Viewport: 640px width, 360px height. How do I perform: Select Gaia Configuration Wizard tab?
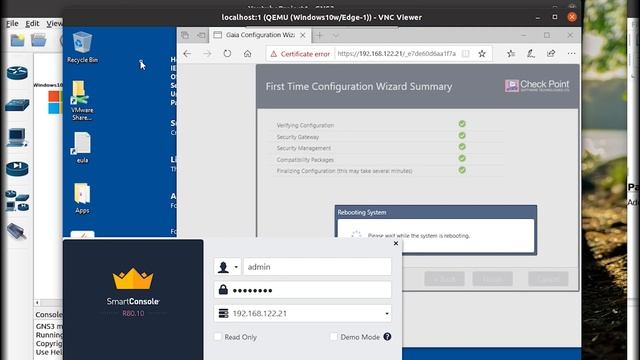click(x=260, y=35)
